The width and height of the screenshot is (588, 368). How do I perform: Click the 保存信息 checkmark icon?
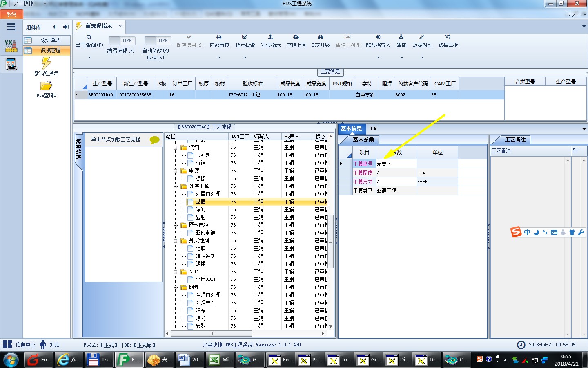click(189, 37)
